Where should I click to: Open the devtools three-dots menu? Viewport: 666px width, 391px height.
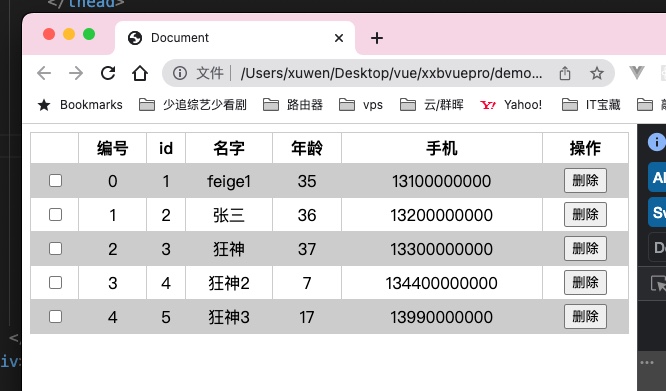tap(647, 363)
